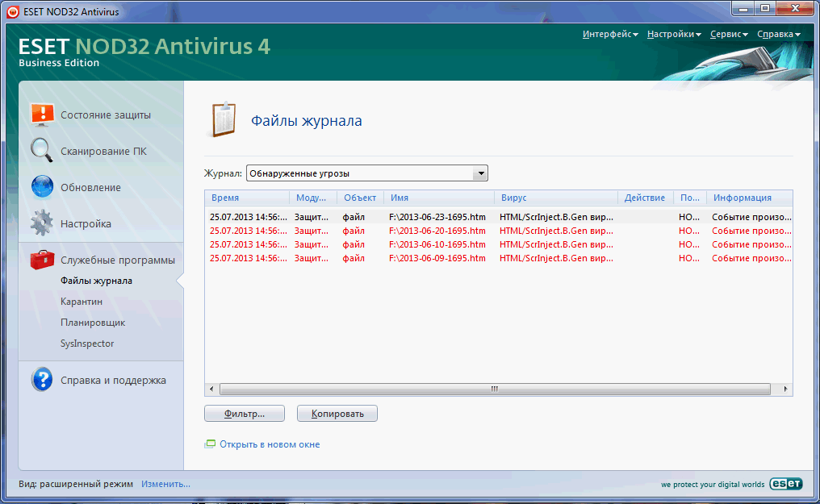
Task: Click the clipboard log files icon
Action: click(224, 119)
